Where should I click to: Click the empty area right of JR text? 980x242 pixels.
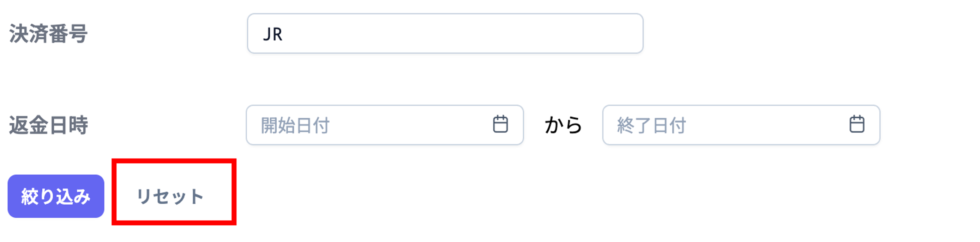457,34
